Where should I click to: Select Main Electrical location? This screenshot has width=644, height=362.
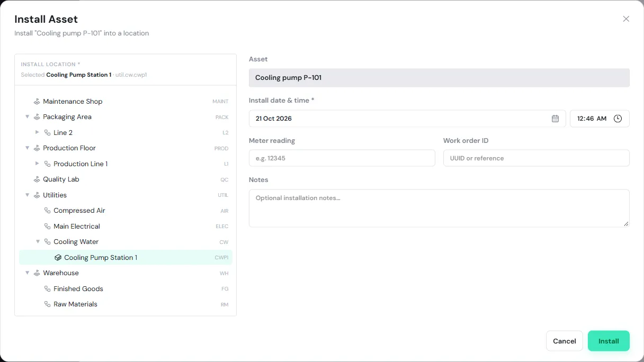point(126,227)
